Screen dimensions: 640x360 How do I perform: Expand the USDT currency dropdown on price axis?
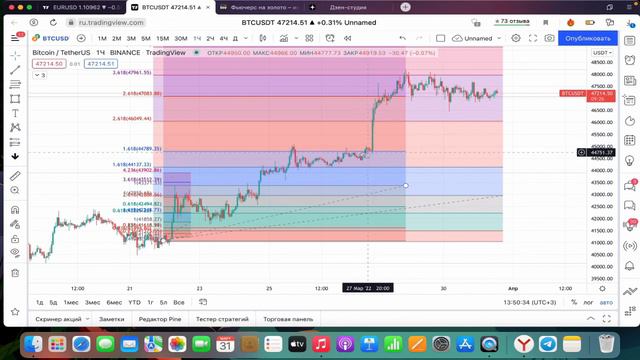point(602,53)
